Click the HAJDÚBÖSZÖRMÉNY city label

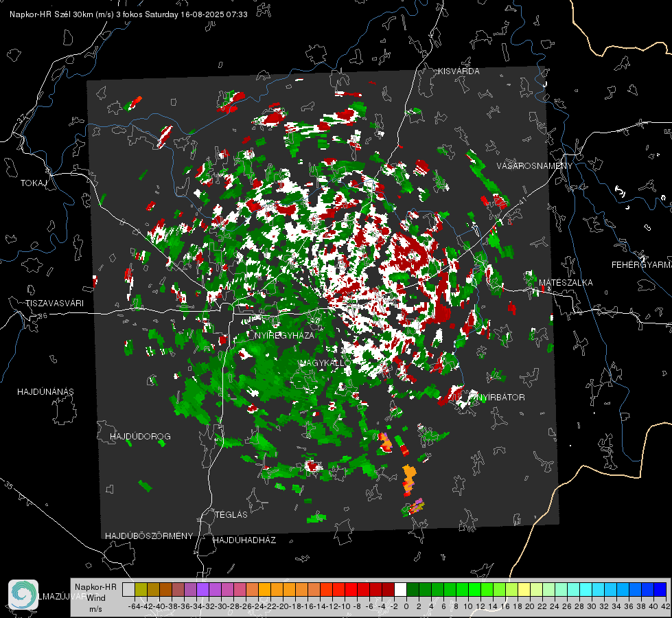[149, 536]
